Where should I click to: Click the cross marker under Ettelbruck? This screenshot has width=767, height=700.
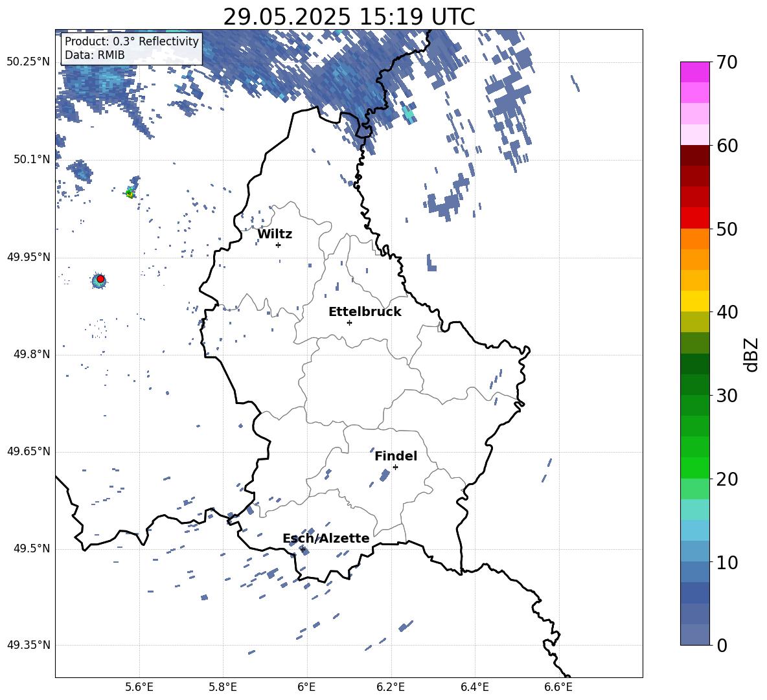(349, 322)
